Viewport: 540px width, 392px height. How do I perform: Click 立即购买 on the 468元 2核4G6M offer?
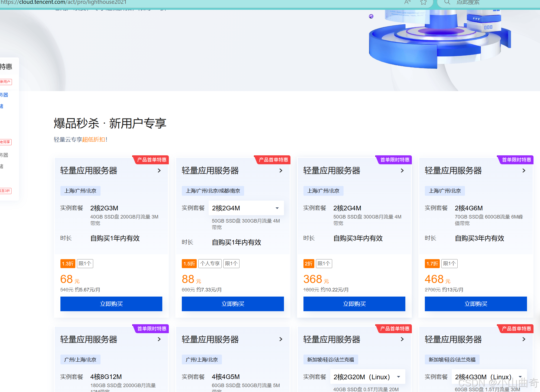[476, 304]
